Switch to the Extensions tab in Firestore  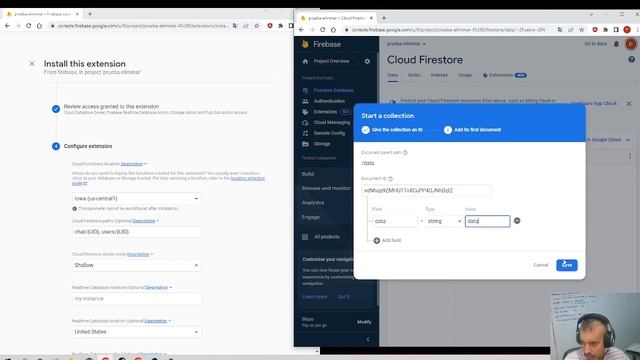pos(504,75)
